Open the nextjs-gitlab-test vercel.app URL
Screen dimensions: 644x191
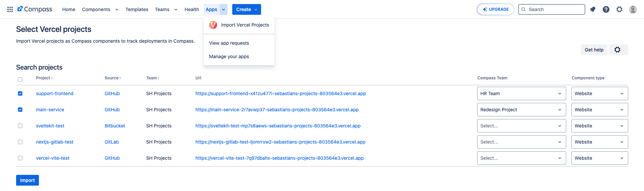[x=280, y=142]
